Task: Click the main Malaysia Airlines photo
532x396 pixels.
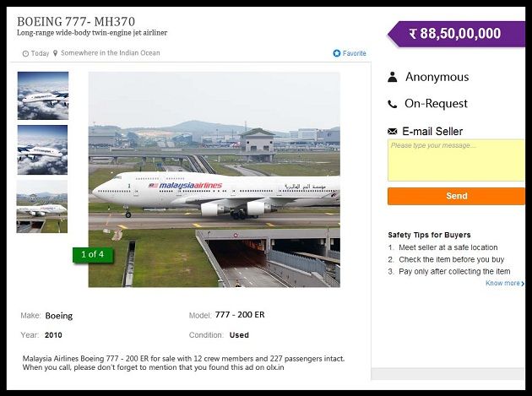Action: (214, 180)
